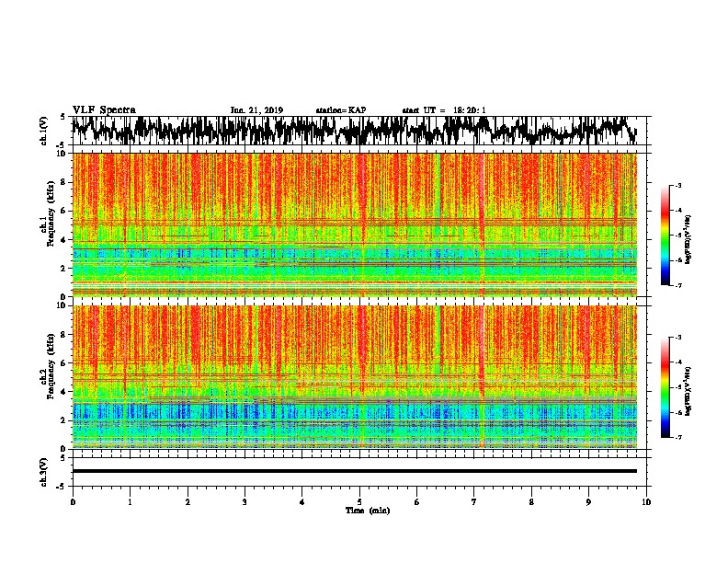The image size is (728, 563).
Task: Click the ch.2 spectrogram panel
Action: point(355,377)
